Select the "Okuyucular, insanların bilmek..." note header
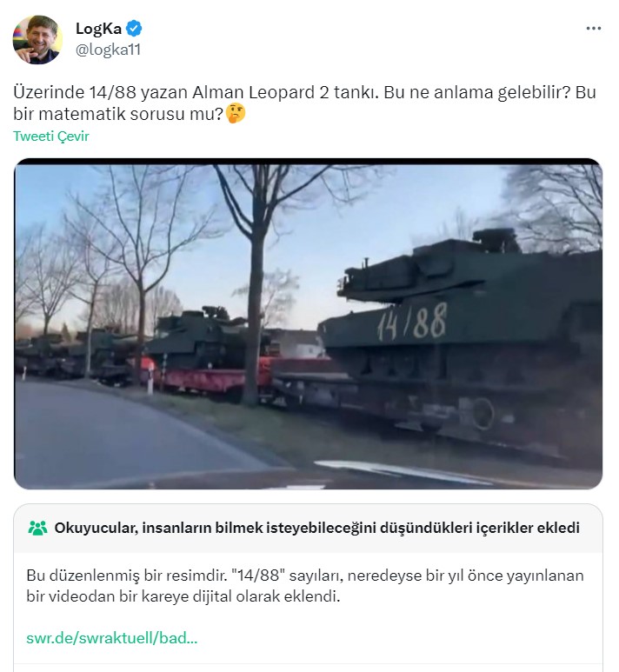 click(x=316, y=528)
